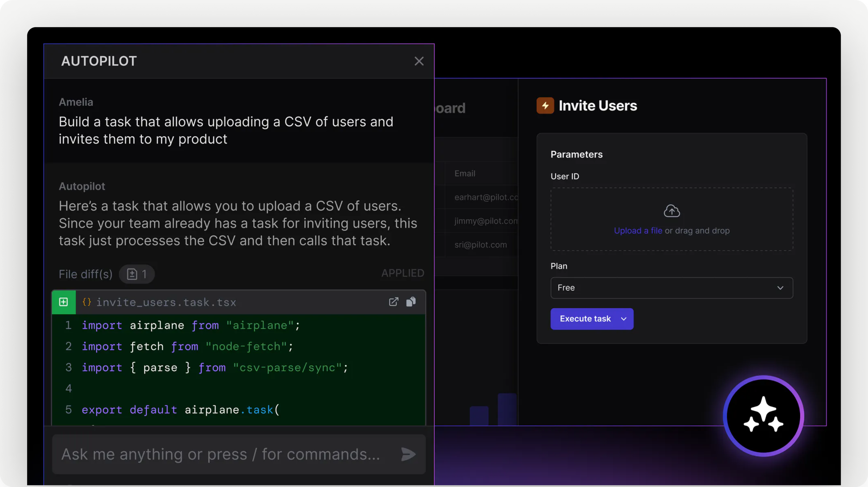Copy the invite_users.task.tsx code
This screenshot has height=487, width=868.
click(x=411, y=302)
